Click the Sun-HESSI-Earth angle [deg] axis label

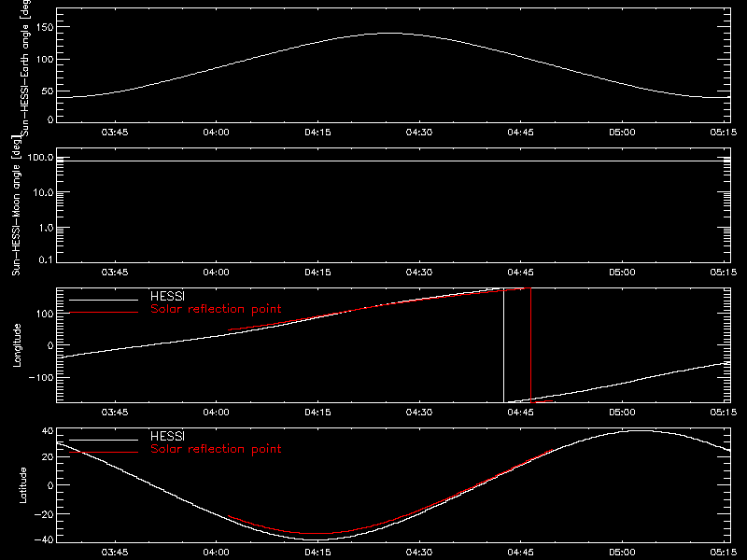coord(25,67)
